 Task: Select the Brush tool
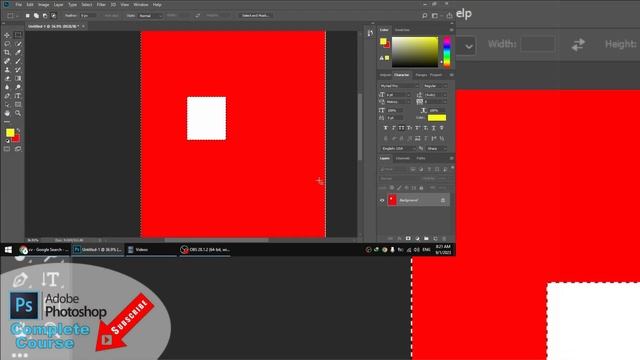(x=18, y=61)
